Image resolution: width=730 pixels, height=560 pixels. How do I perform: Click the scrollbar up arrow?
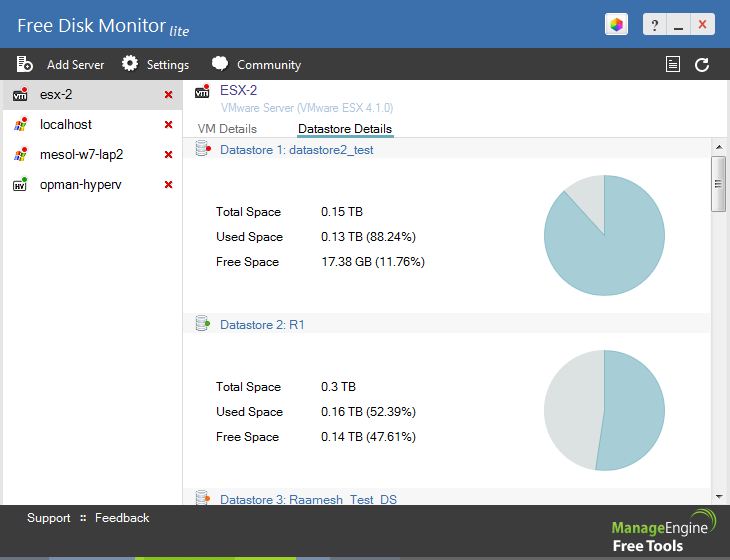click(719, 147)
